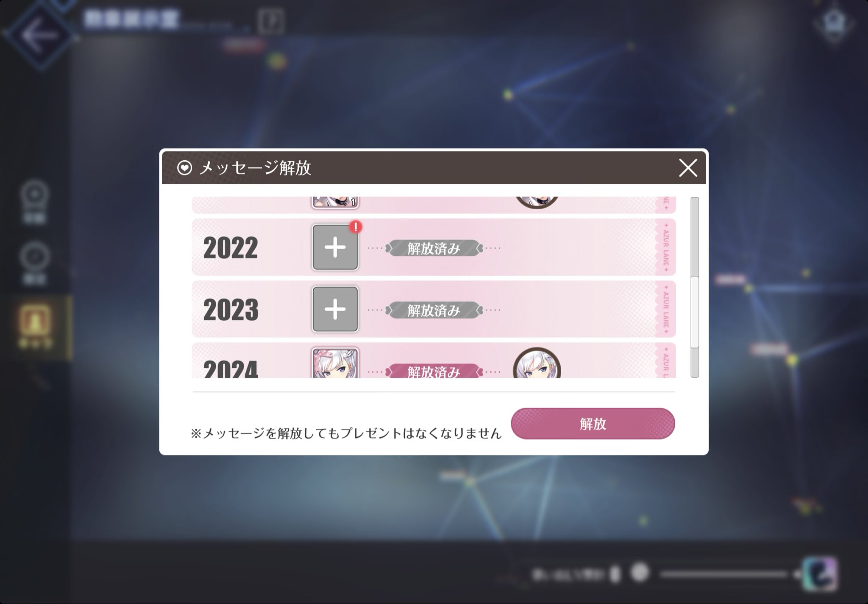This screenshot has width=868, height=604.
Task: Click the pink 2024 解放済み badge
Action: pyautogui.click(x=434, y=371)
